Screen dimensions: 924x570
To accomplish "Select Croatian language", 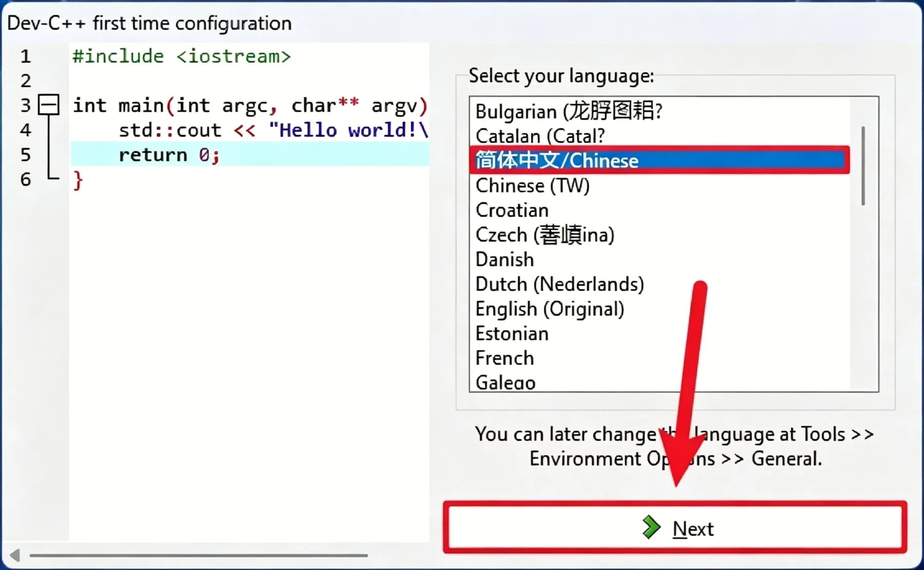I will (660, 210).
